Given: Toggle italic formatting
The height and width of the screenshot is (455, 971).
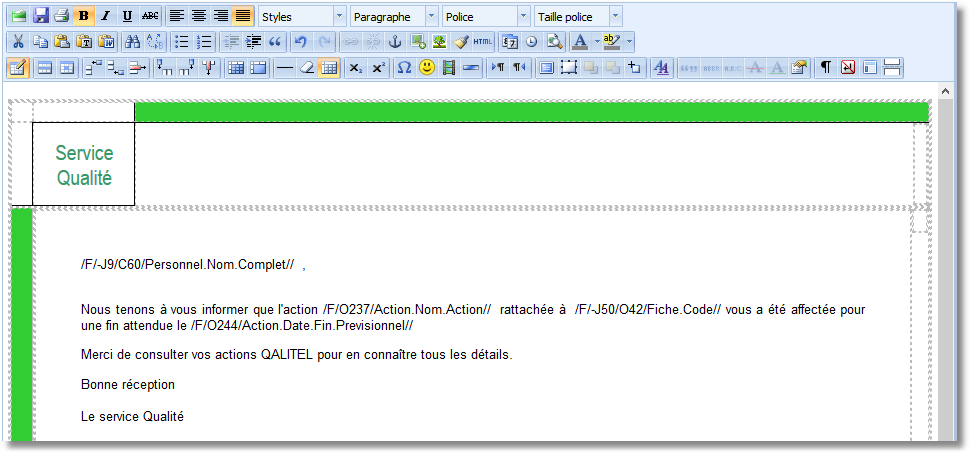Looking at the screenshot, I should 106,16.
